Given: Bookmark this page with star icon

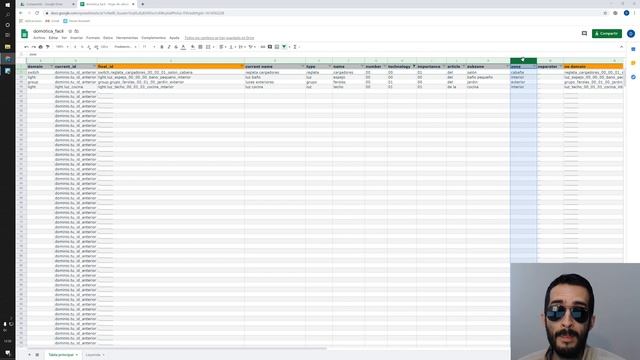Looking at the screenshot, I should [605, 13].
